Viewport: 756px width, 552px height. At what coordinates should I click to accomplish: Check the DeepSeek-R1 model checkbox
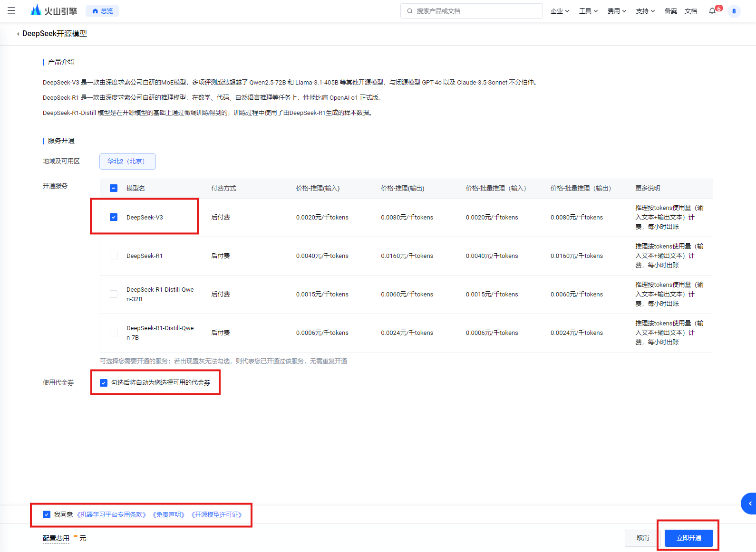(x=114, y=256)
